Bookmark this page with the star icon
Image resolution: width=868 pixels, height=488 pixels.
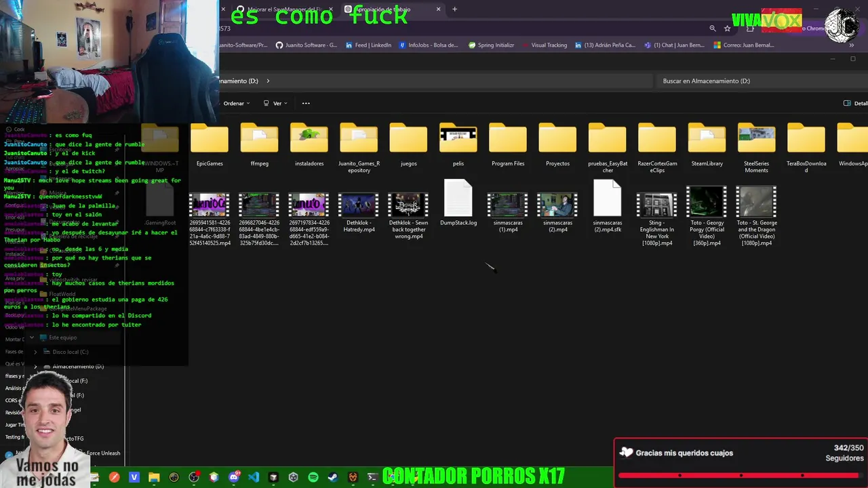[x=728, y=28]
